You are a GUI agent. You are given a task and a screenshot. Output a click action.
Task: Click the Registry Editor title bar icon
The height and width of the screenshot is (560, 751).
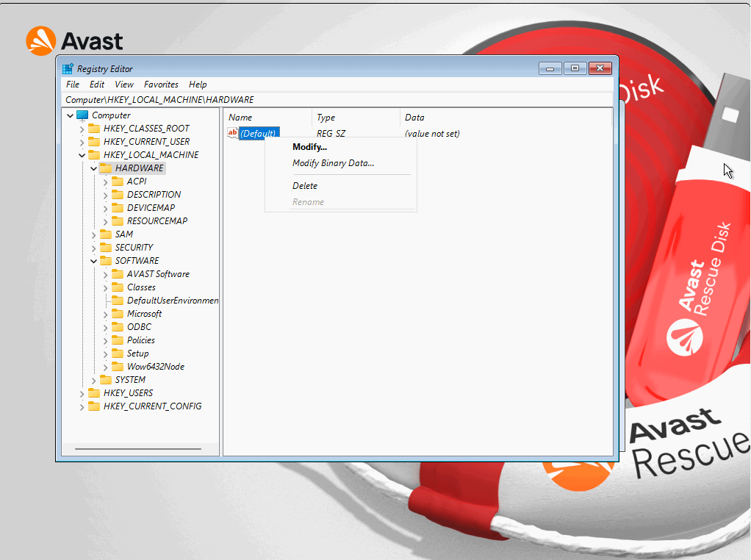[68, 68]
